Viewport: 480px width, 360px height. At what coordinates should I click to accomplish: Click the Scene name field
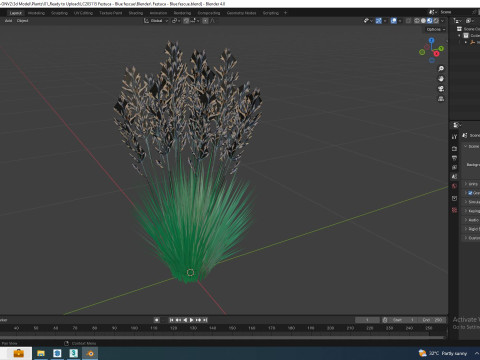[454, 12]
